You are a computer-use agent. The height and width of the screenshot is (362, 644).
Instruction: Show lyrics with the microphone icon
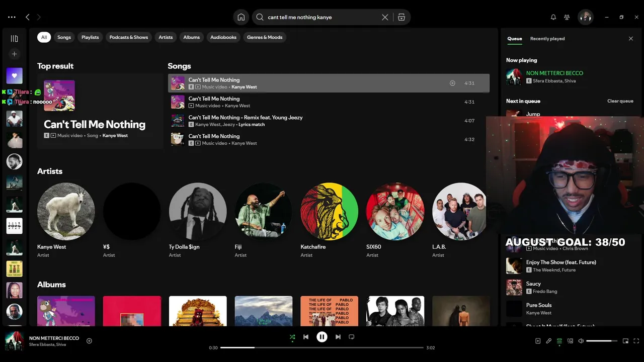[x=549, y=341]
